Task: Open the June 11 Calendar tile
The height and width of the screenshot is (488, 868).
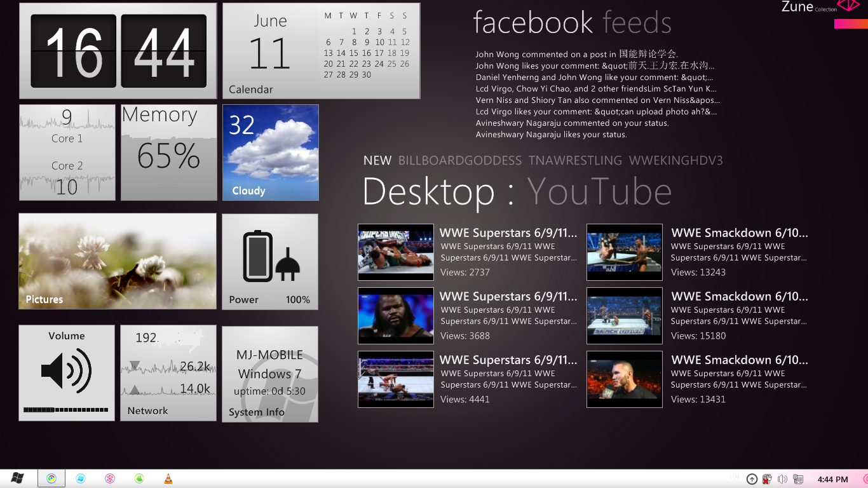Action: (x=322, y=51)
